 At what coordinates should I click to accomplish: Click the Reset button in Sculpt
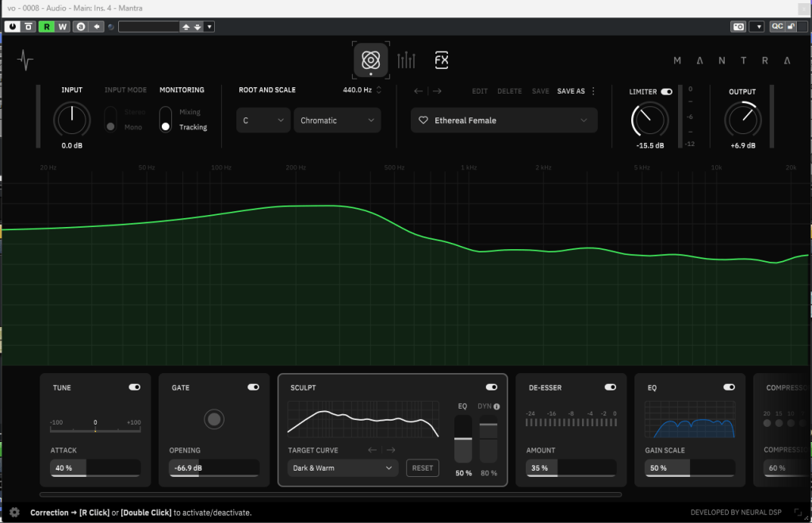point(423,468)
